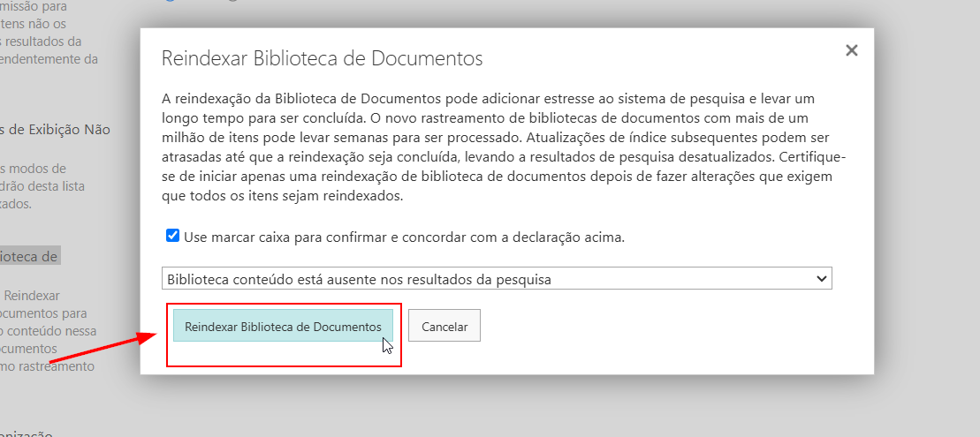Click the 'anização' heading at the bottom left
Viewport: 980px width, 437px height.
(27, 434)
